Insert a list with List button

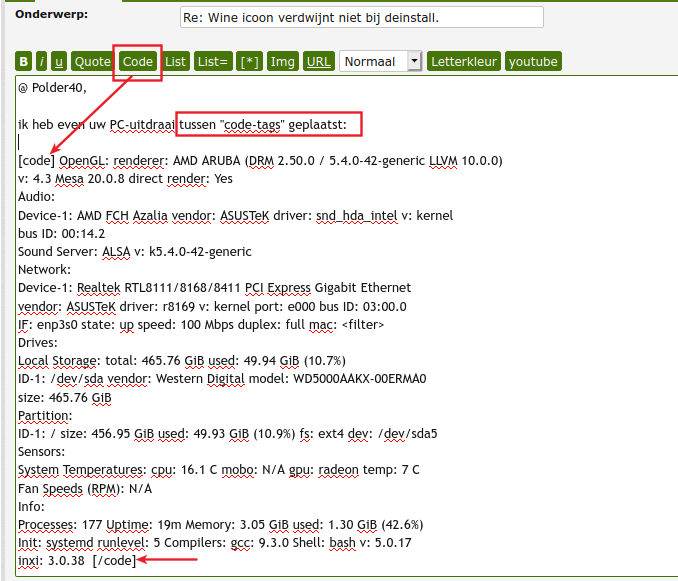pyautogui.click(x=175, y=61)
